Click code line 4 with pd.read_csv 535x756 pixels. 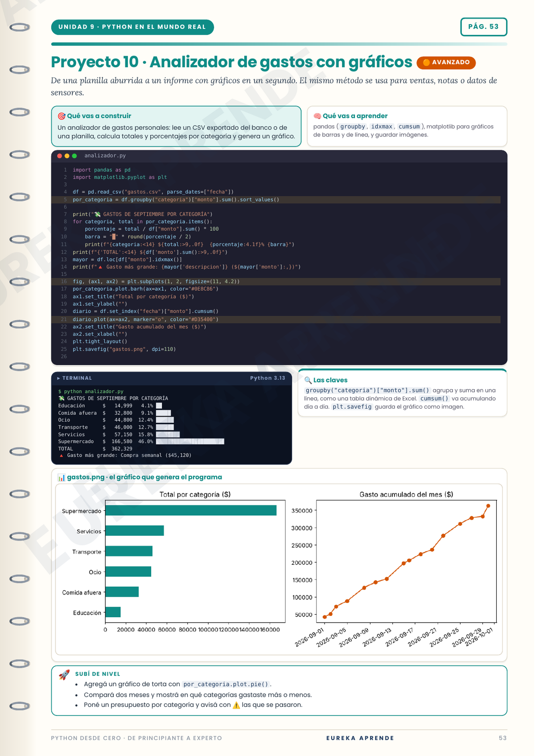point(153,192)
